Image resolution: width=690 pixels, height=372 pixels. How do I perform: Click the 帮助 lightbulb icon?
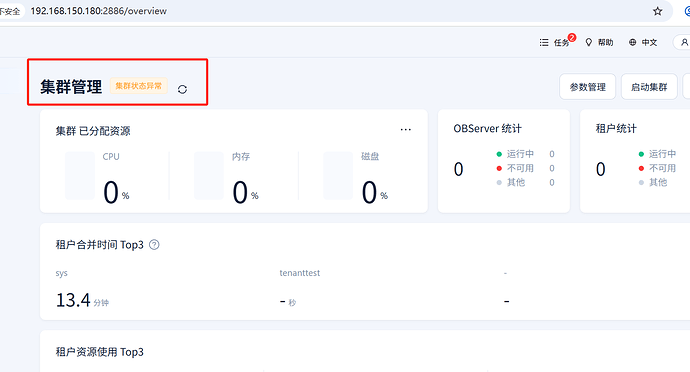click(x=589, y=42)
